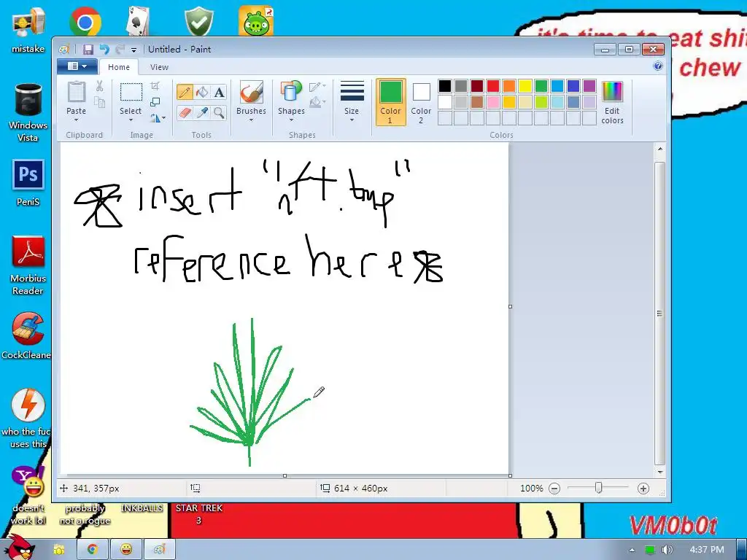Click the Paint taskbar button
747x560 pixels.
coord(160,550)
